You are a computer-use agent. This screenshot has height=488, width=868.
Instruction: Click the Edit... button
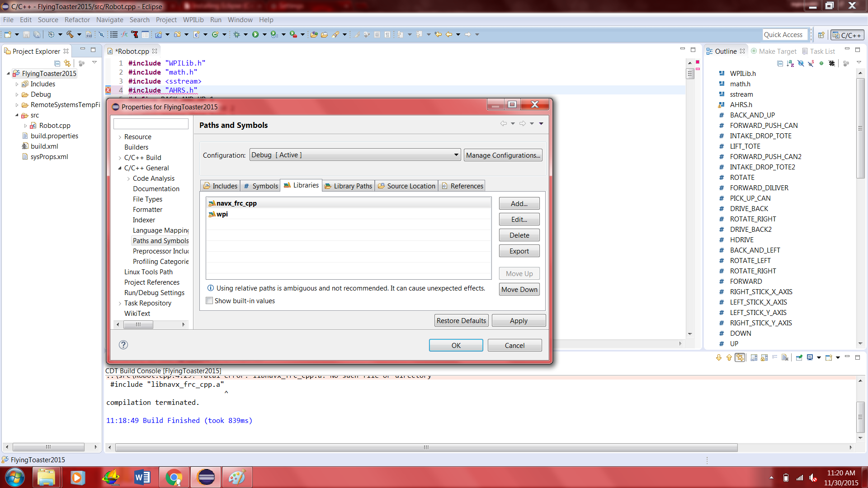[x=519, y=219]
